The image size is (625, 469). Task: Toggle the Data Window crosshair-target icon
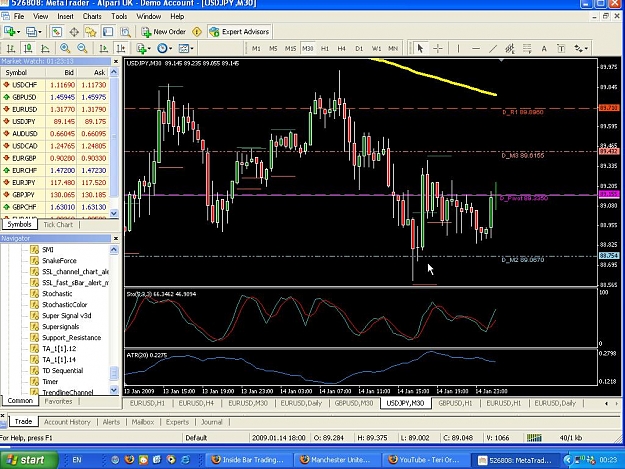click(x=74, y=31)
